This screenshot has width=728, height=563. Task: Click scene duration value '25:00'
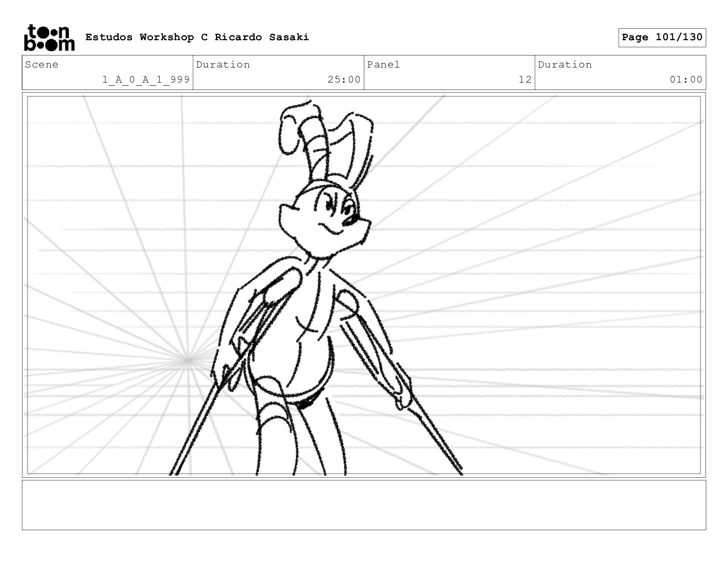(344, 79)
